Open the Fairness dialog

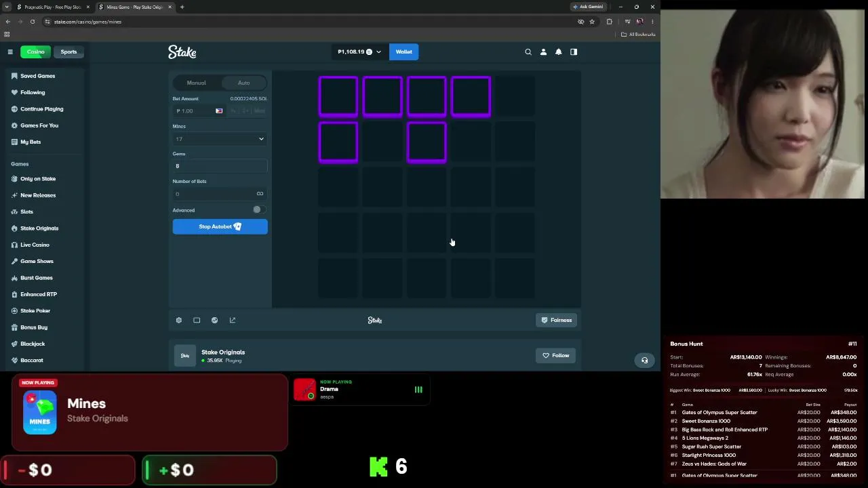click(556, 320)
